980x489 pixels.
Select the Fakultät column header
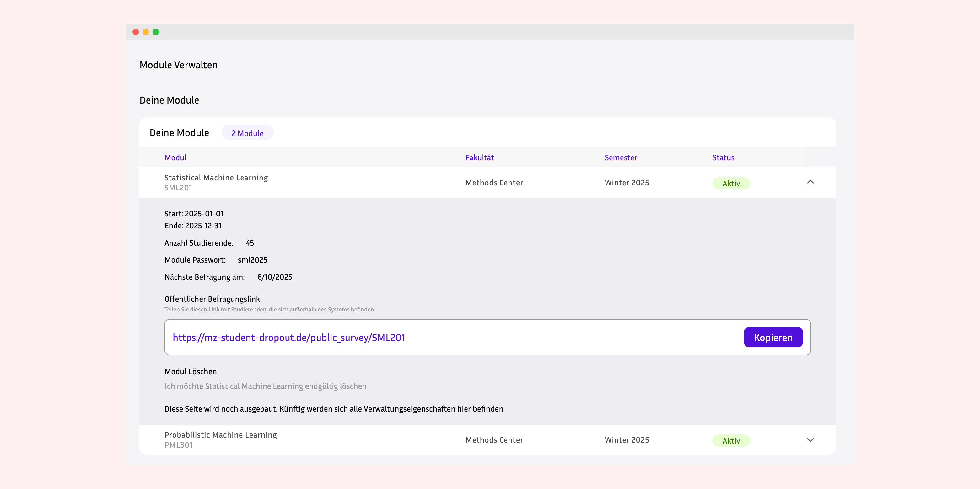pyautogui.click(x=480, y=157)
